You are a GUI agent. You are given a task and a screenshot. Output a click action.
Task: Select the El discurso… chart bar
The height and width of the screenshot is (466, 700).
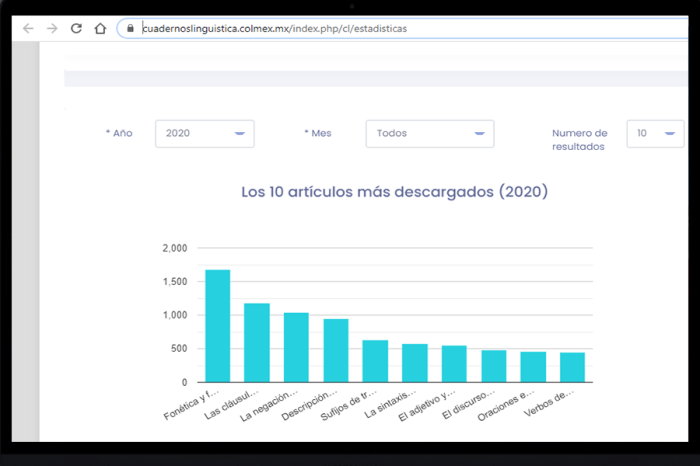(494, 366)
